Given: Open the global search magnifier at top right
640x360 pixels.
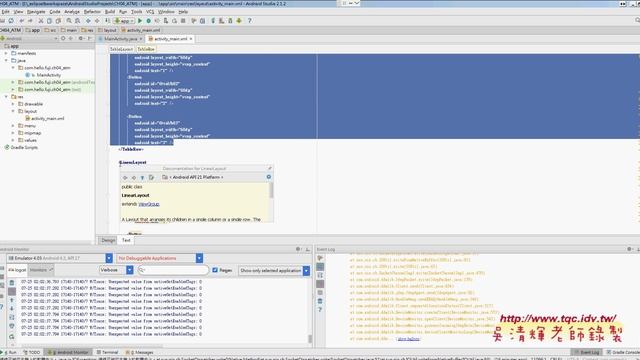Looking at the screenshot, I should [637, 20].
